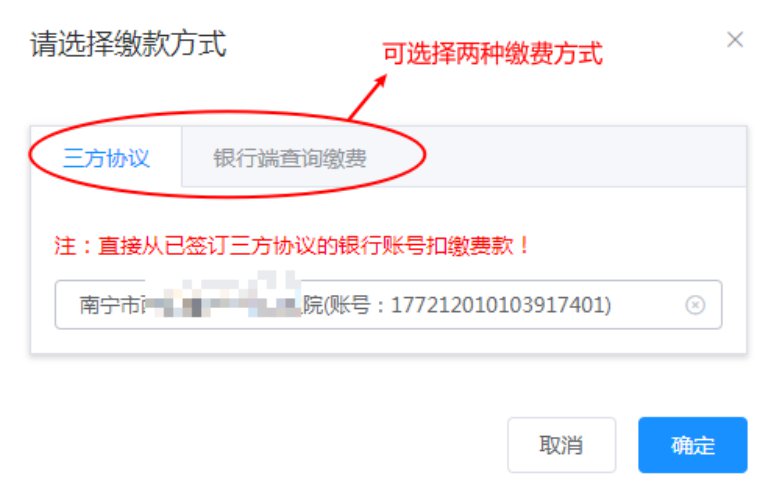Click the blurred hospital name in the account field
Viewport: 770px width, 483px height.
click(223, 297)
